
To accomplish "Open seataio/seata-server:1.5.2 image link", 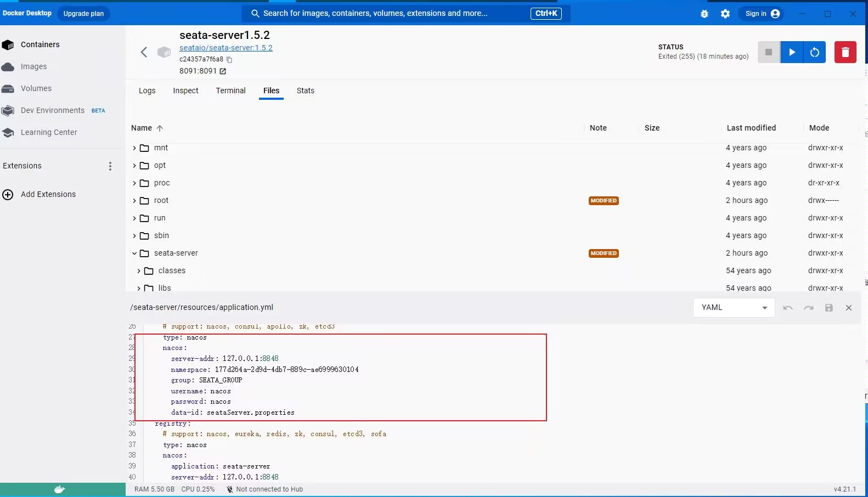I will [x=226, y=48].
